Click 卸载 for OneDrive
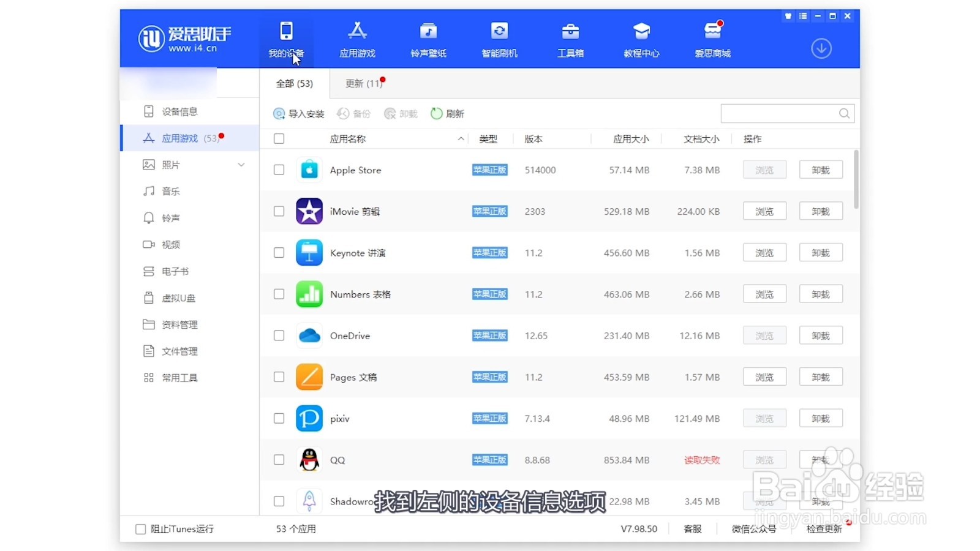Image resolution: width=980 pixels, height=551 pixels. point(821,335)
